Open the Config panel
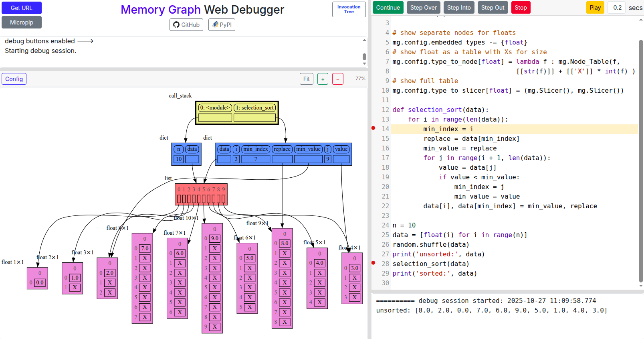The image size is (644, 339). coord(14,79)
